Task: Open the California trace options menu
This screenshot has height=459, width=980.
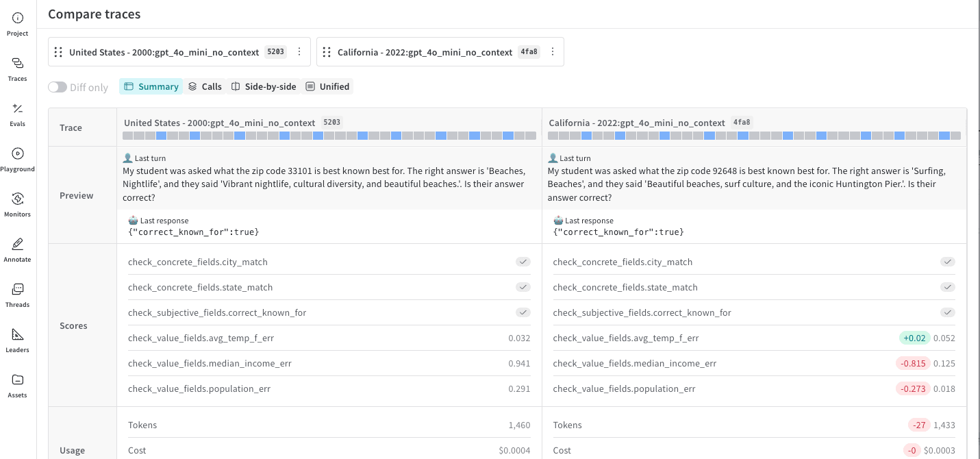Action: tap(553, 51)
